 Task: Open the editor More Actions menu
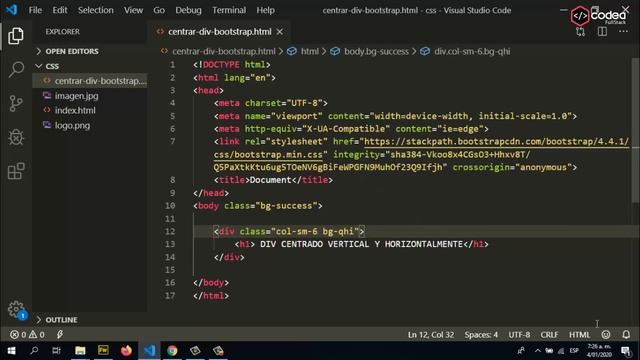pyautogui.click(x=623, y=31)
